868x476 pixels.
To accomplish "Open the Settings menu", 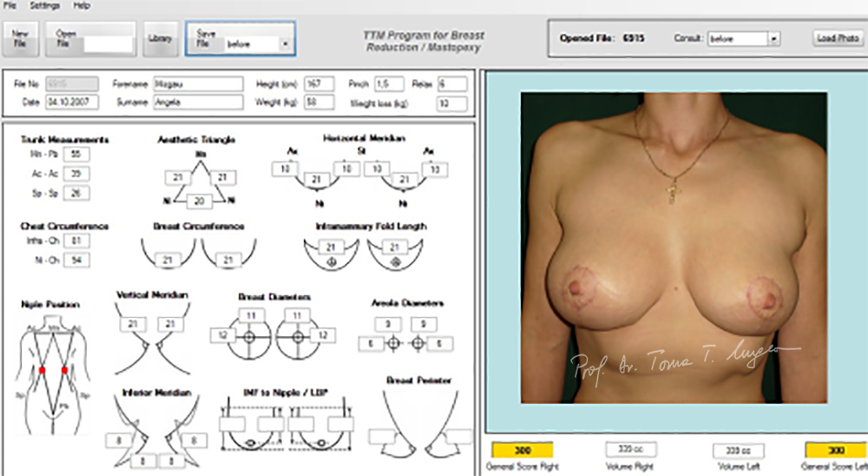I will 45,5.
